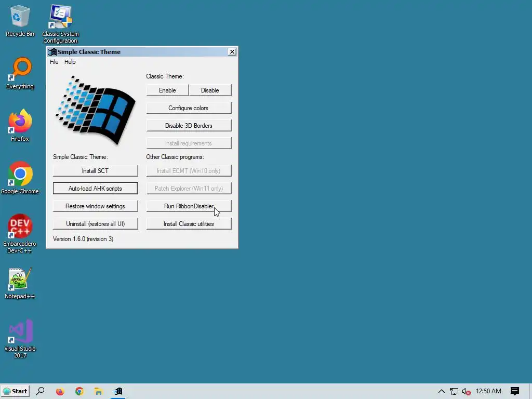532x399 pixels.
Task: Open the network tray icon
Action: pos(454,391)
